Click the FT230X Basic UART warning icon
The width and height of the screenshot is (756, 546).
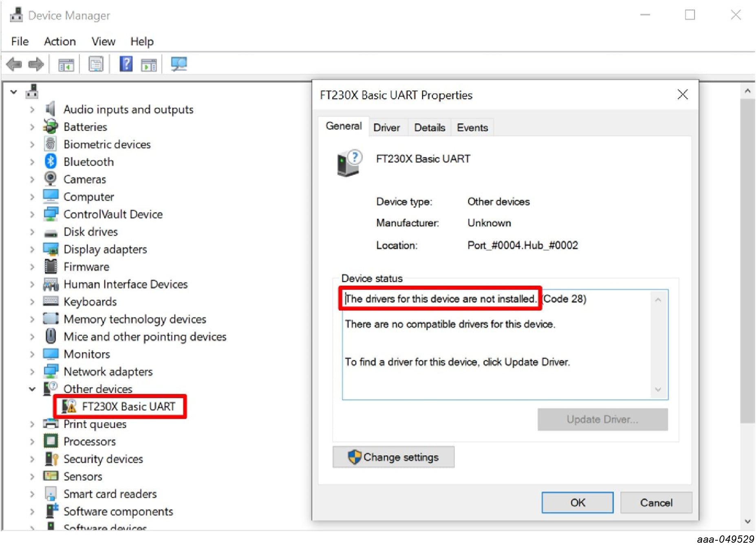(x=69, y=406)
